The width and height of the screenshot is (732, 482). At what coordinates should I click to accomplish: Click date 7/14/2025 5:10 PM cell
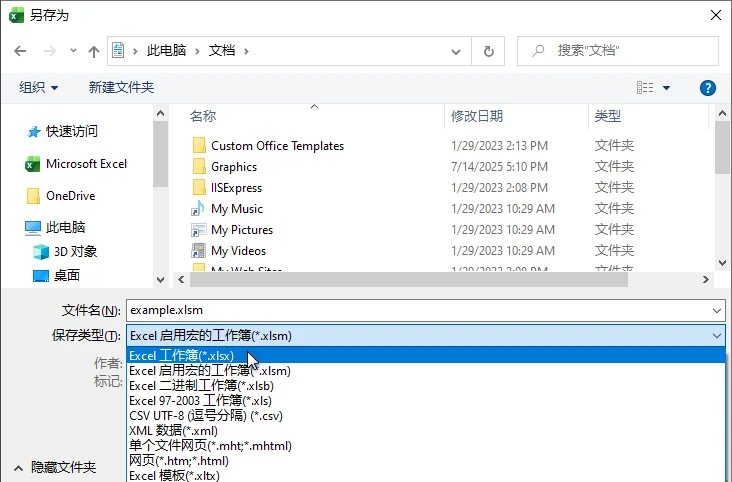point(499,167)
